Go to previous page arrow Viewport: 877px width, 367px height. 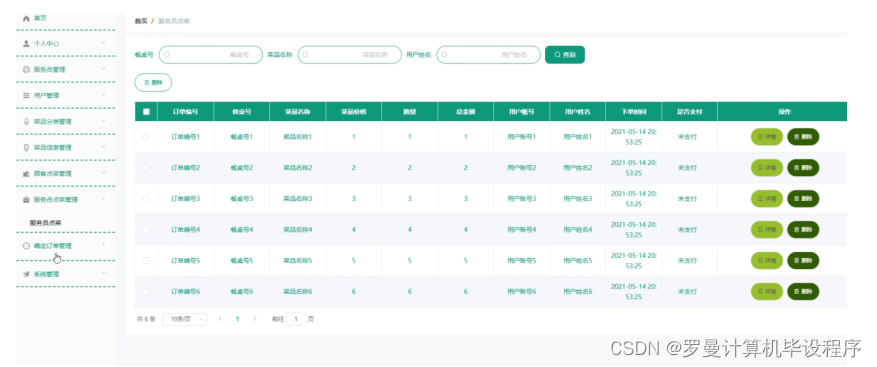[x=220, y=319]
